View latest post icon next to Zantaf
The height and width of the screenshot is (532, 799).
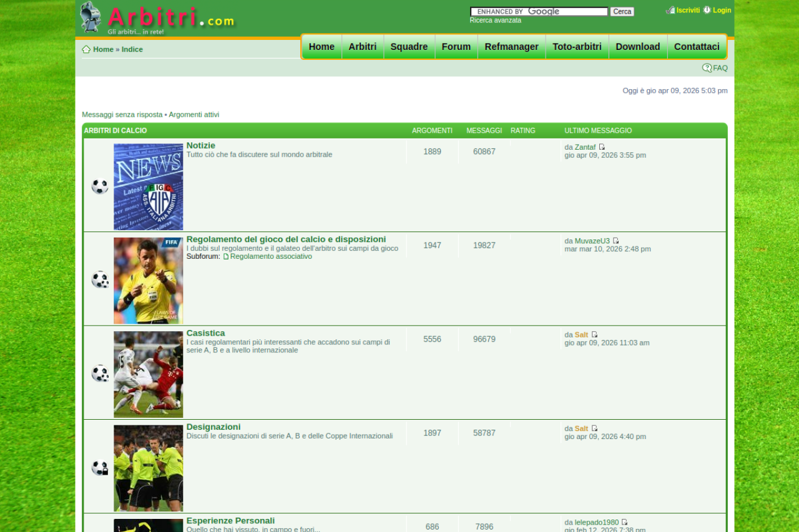point(602,147)
